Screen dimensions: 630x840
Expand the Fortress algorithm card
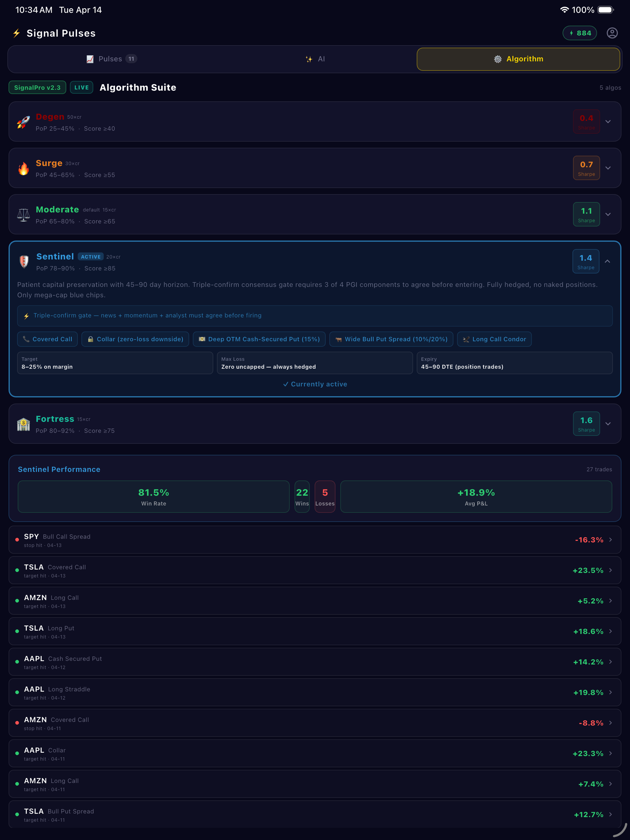[608, 424]
